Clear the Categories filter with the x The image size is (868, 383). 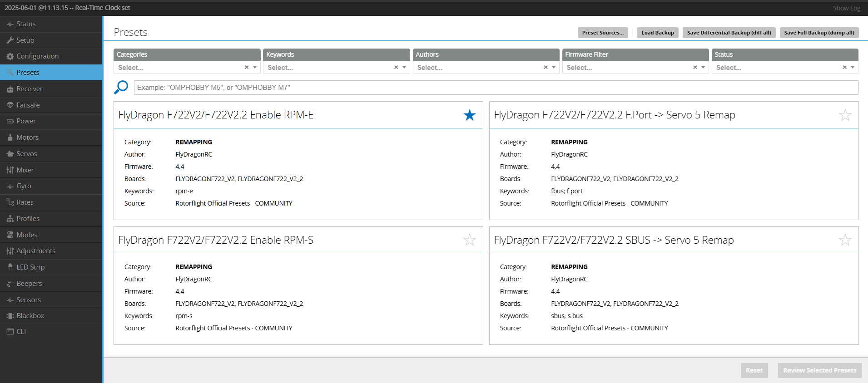pyautogui.click(x=247, y=67)
